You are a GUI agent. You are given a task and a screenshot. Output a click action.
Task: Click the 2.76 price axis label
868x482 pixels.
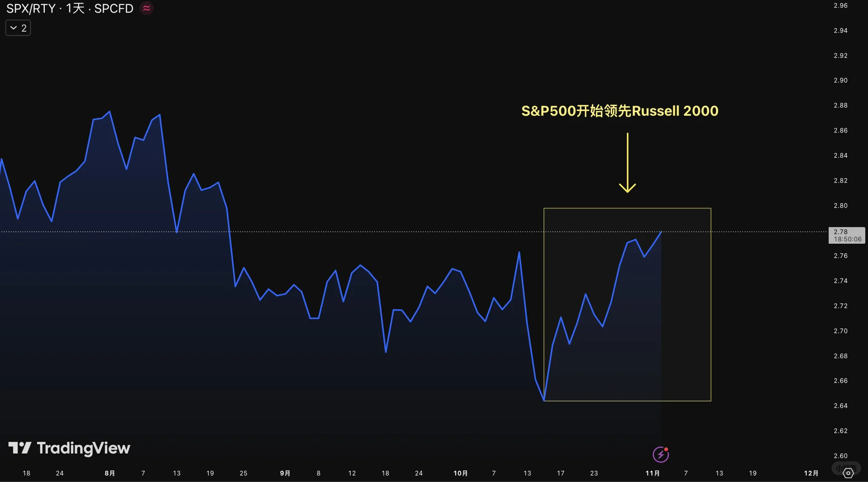[840, 256]
